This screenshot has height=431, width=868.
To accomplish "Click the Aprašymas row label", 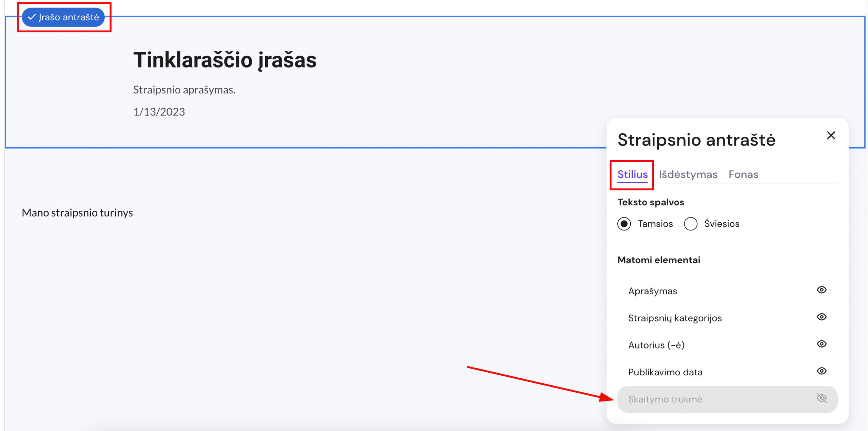I will coord(652,291).
